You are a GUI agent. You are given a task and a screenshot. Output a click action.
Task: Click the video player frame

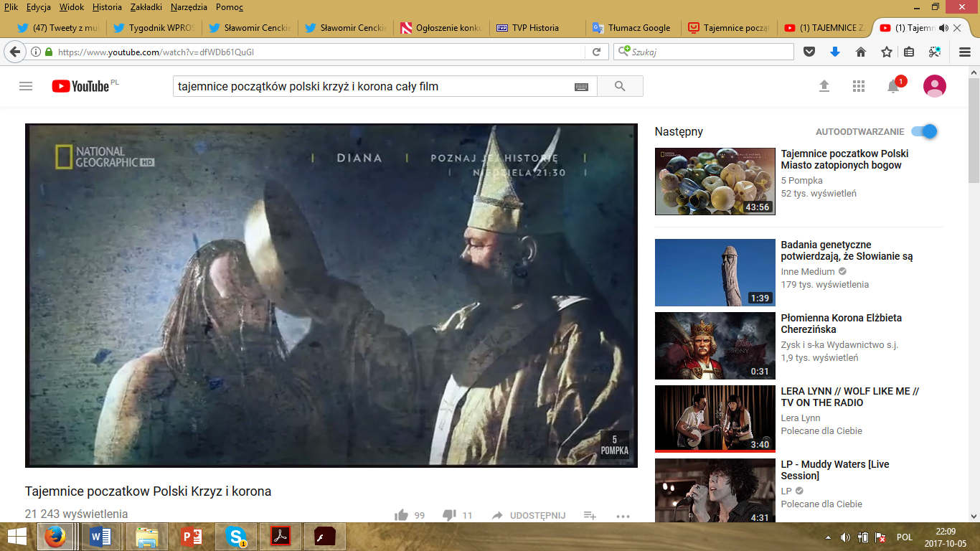pyautogui.click(x=331, y=295)
